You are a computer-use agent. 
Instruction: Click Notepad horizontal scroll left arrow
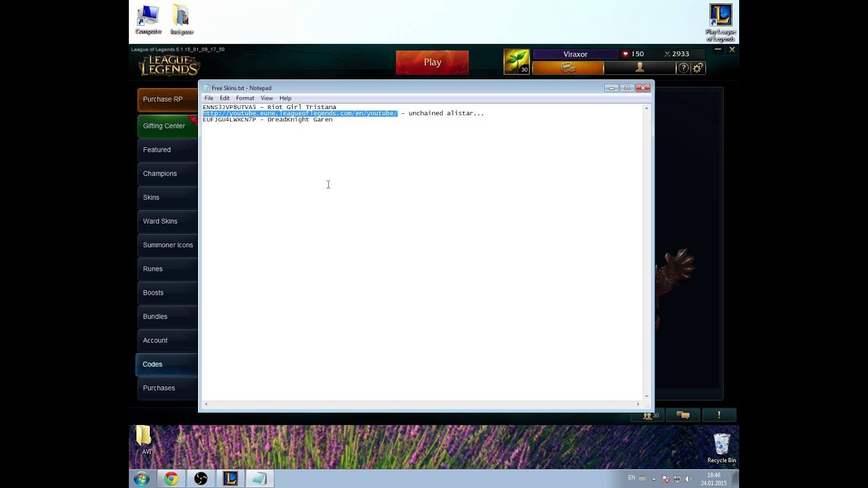(x=206, y=405)
